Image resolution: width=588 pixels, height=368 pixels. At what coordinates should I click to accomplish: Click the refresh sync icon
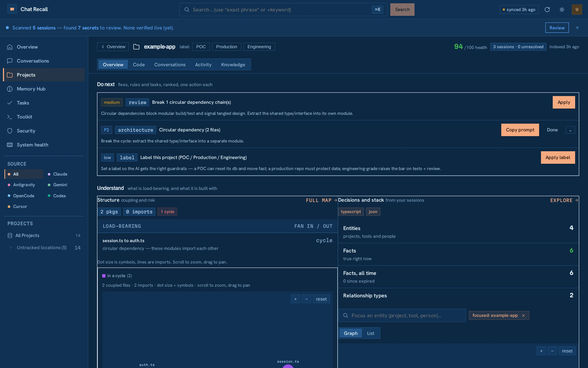547,10
